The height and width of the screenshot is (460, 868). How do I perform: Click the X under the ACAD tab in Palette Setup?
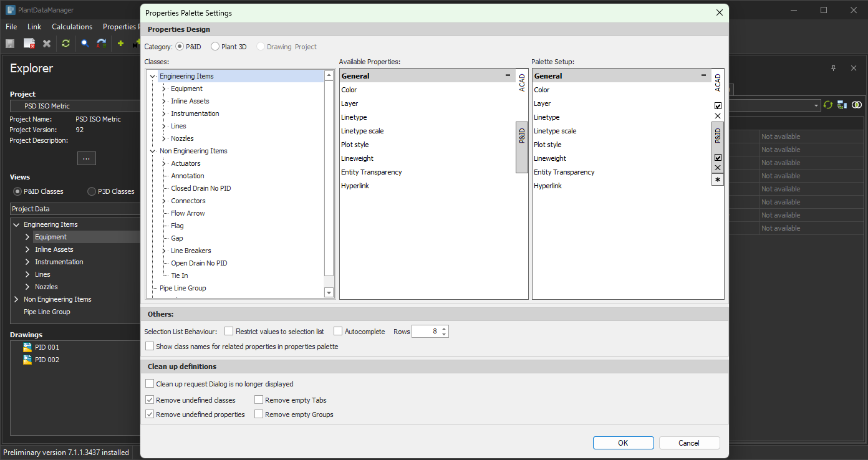point(718,116)
